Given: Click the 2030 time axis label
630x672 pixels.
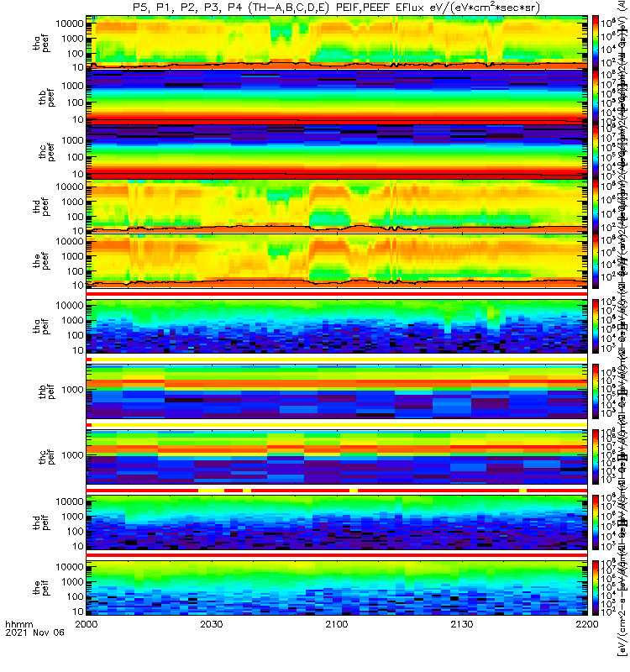Looking at the screenshot, I should (x=212, y=624).
